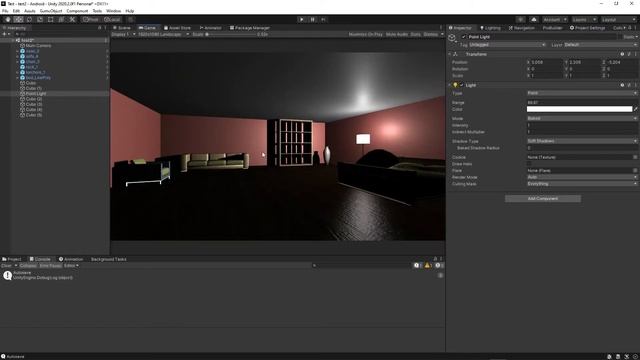640x360 pixels.
Task: Click the Add Component button
Action: point(542,198)
